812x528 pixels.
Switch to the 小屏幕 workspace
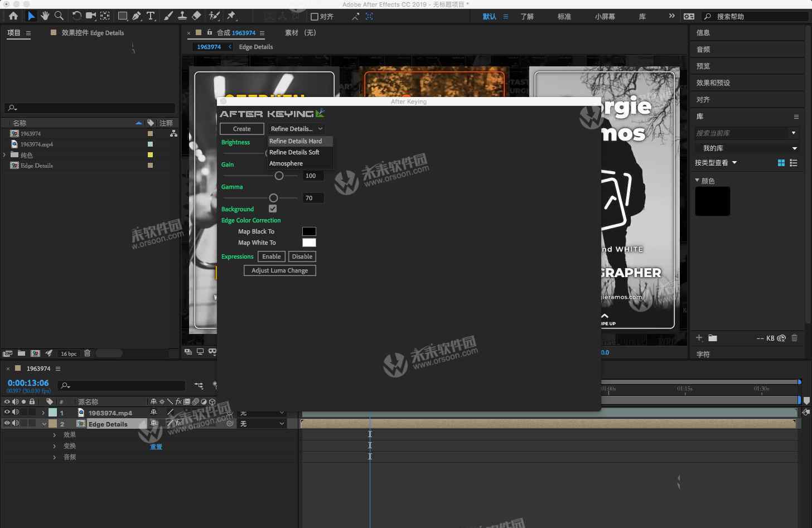(x=605, y=17)
